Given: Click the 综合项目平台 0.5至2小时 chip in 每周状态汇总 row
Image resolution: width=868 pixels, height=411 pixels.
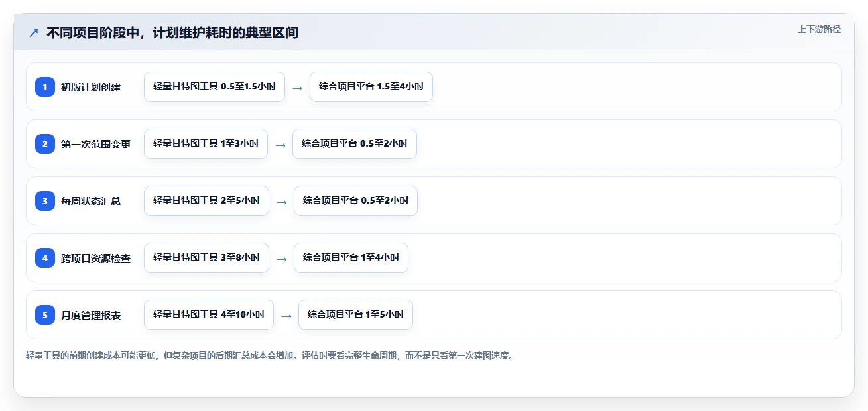Looking at the screenshot, I should tap(355, 201).
